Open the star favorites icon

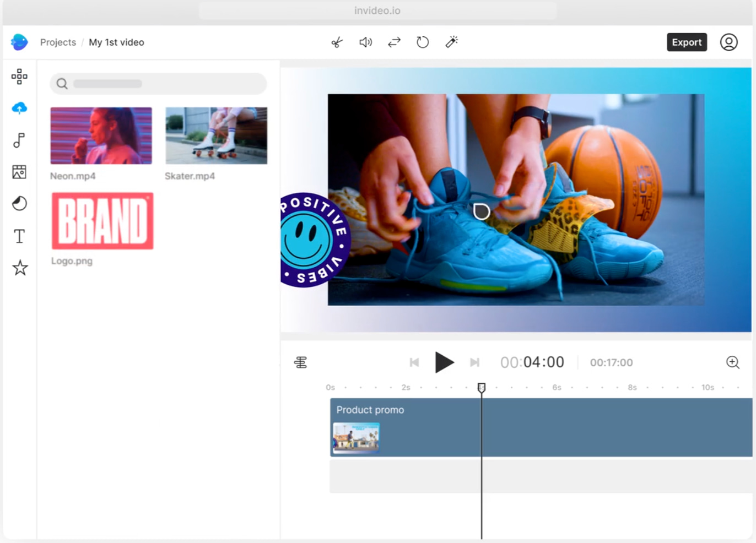tap(20, 268)
